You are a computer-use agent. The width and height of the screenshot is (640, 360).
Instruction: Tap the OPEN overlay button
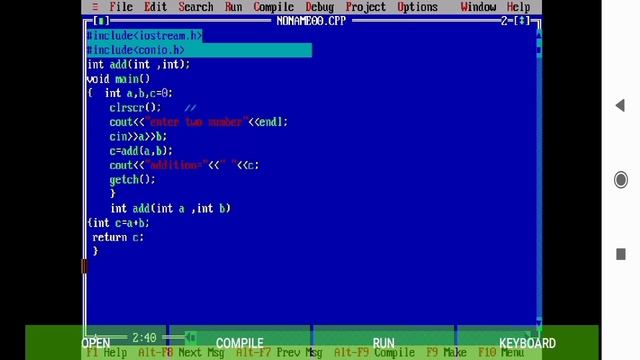96,343
